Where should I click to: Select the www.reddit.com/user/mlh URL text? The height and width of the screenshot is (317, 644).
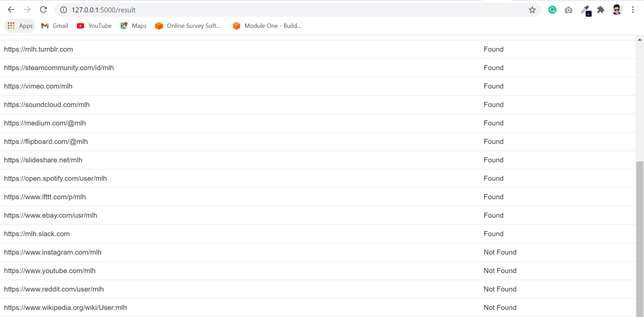pyautogui.click(x=54, y=289)
